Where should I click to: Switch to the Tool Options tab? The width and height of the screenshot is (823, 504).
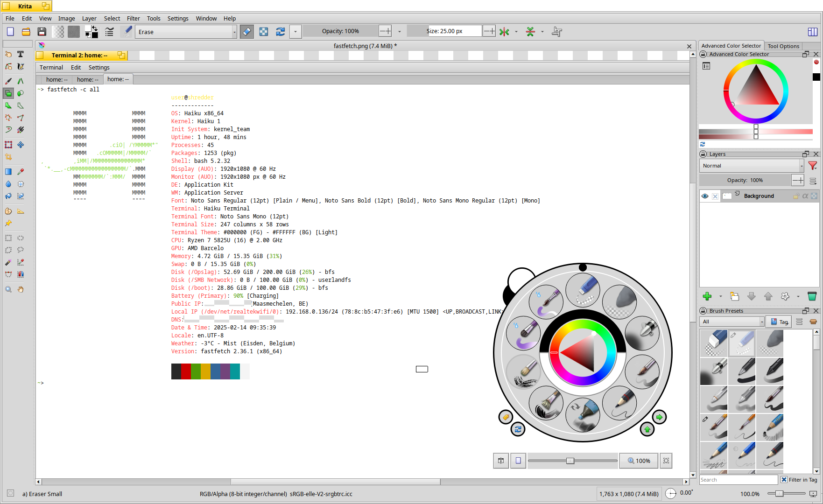783,46
